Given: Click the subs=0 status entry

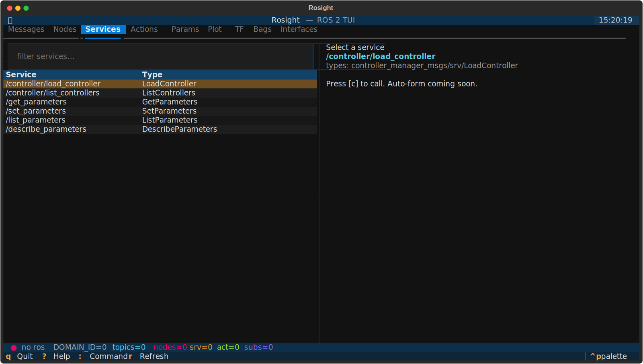Looking at the screenshot, I should point(258,348).
